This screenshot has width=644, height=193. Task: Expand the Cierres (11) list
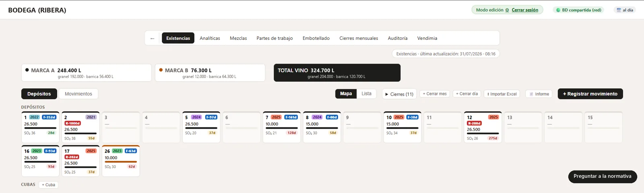(399, 94)
